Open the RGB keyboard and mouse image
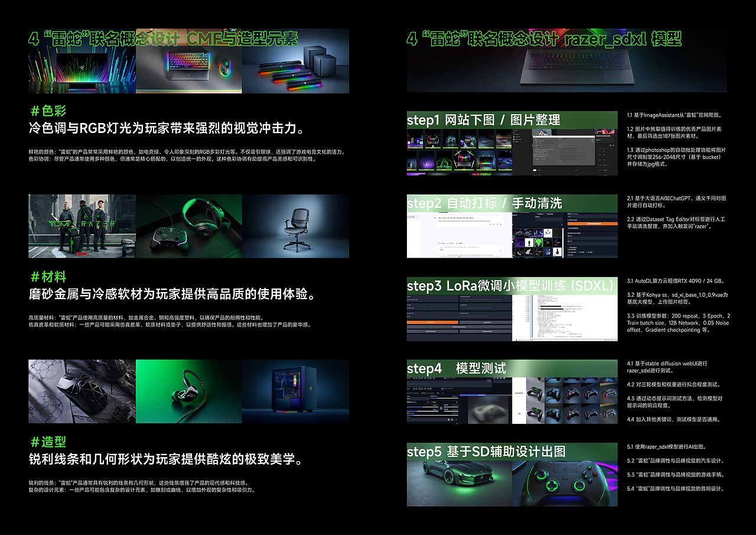The image size is (756, 535). (188, 61)
